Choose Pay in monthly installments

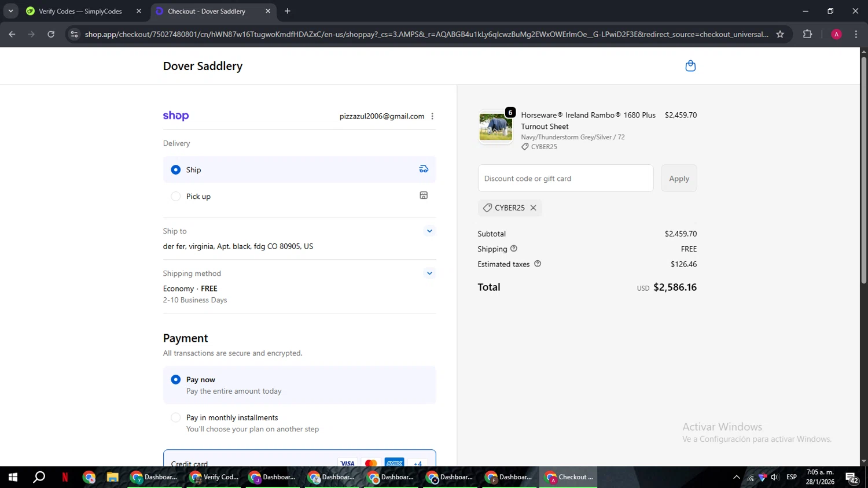(176, 417)
